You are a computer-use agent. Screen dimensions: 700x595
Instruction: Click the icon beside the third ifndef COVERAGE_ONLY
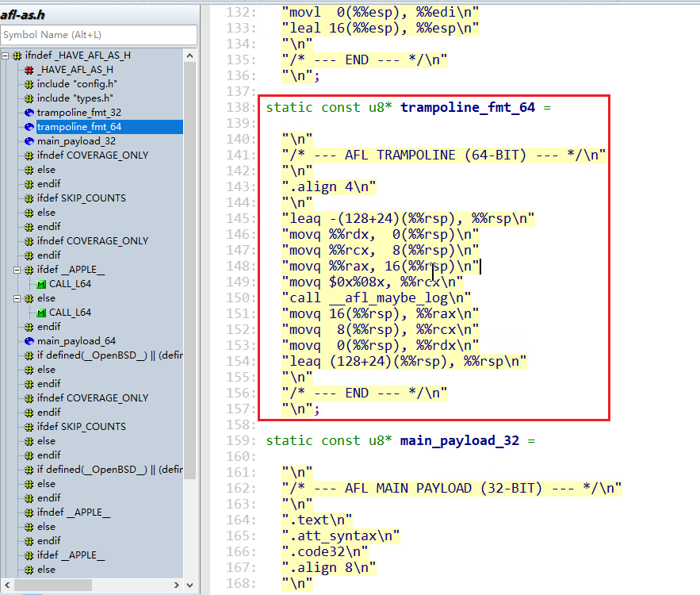(29, 398)
